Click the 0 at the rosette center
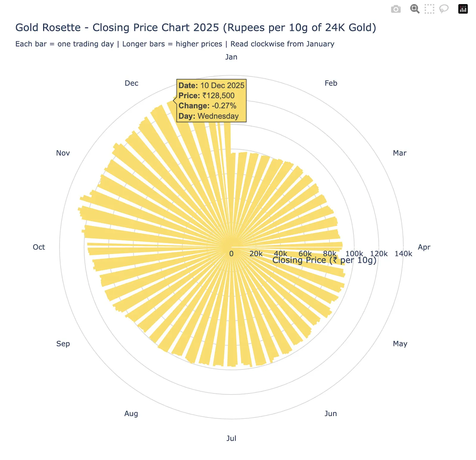 231,254
